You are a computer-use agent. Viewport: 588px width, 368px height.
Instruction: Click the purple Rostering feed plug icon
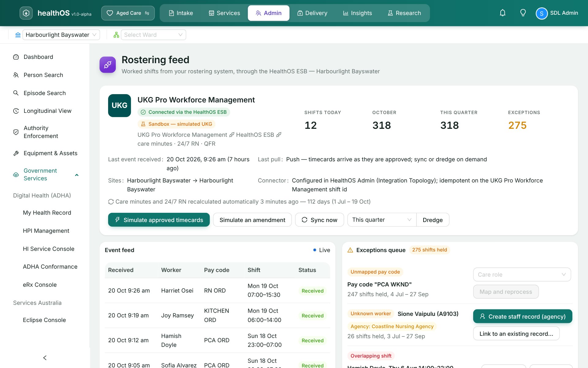click(x=107, y=65)
